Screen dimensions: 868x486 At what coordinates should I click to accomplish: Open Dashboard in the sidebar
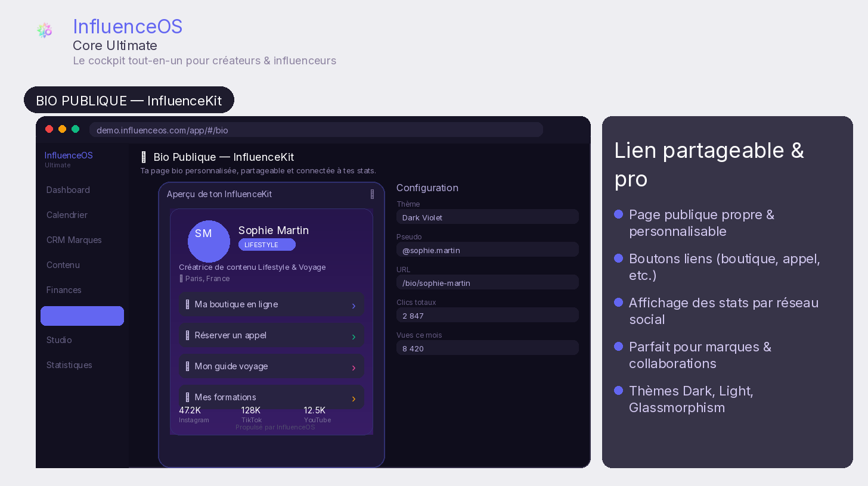click(68, 190)
